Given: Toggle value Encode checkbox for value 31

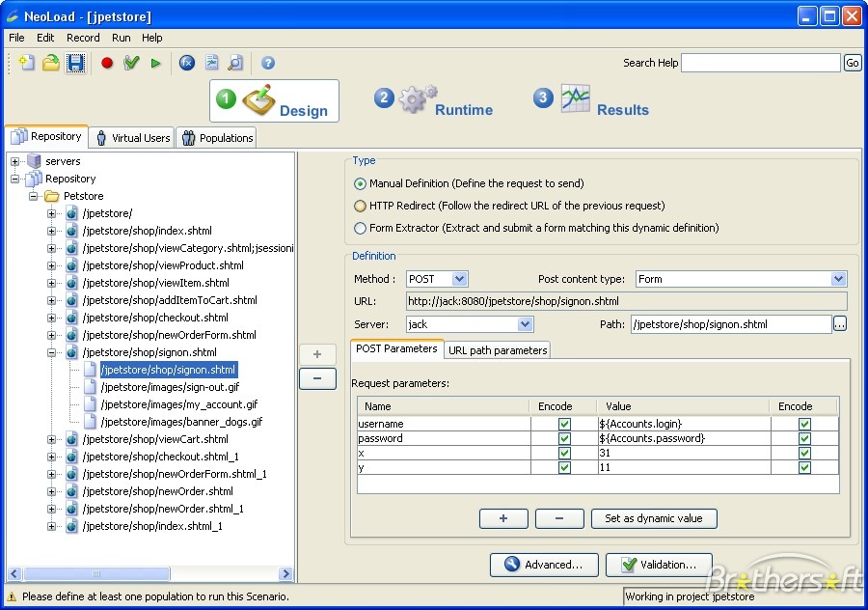Looking at the screenshot, I should pyautogui.click(x=804, y=453).
